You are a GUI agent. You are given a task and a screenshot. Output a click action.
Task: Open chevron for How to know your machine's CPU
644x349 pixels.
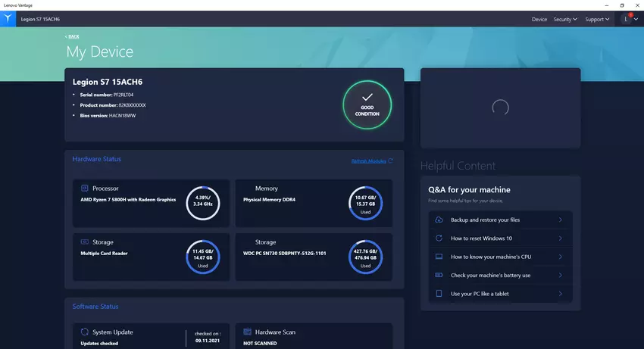click(560, 257)
